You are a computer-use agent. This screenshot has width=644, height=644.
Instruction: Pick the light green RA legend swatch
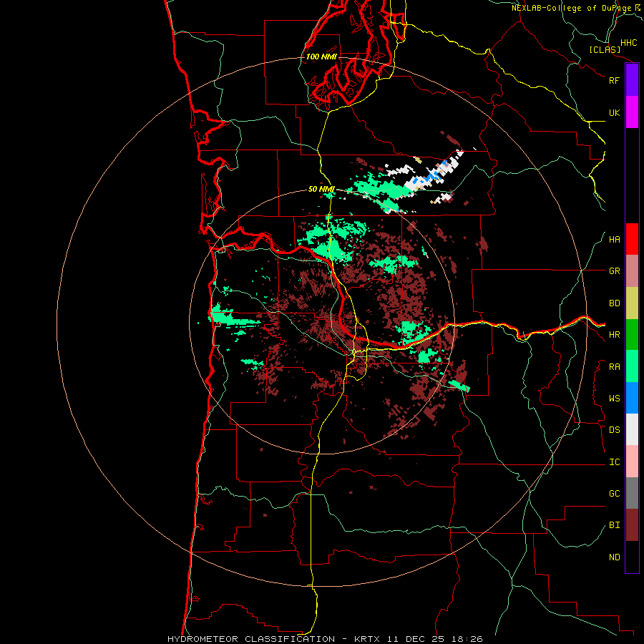coord(632,366)
